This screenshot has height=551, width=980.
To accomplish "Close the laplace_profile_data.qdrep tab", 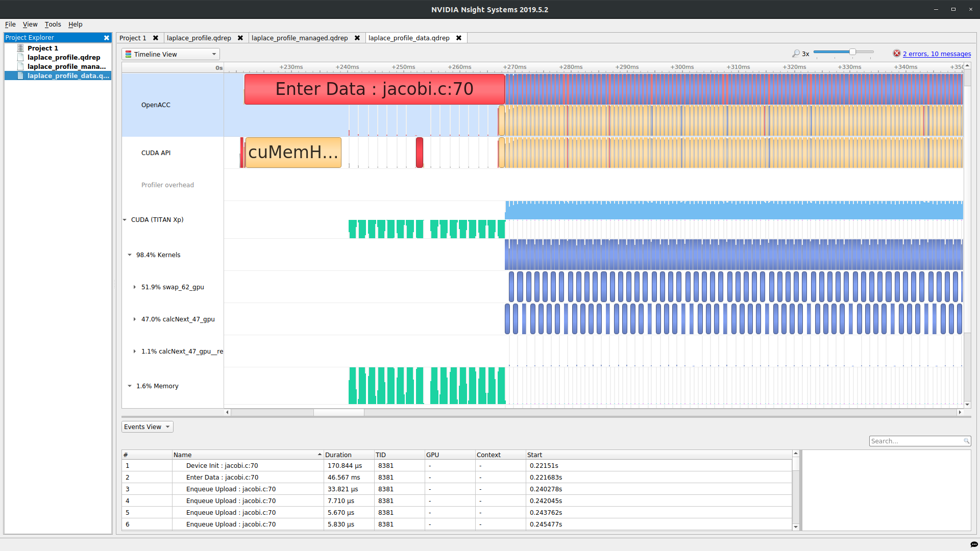I will tap(459, 38).
